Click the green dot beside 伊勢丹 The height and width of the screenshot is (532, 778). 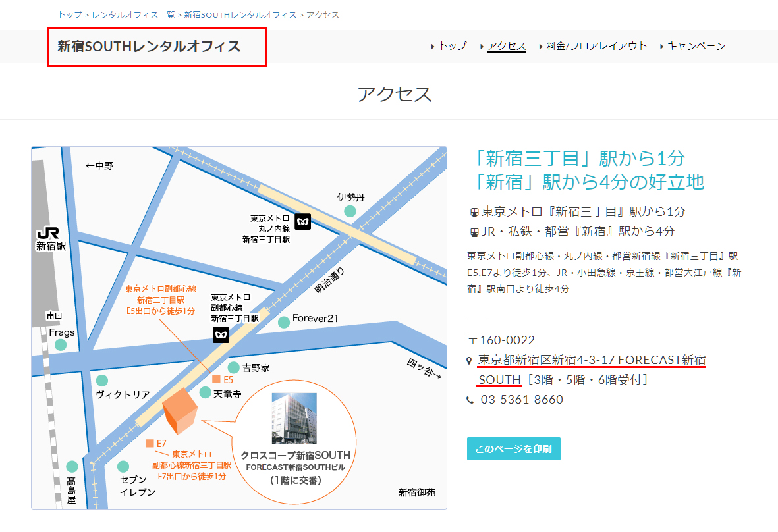click(x=350, y=211)
